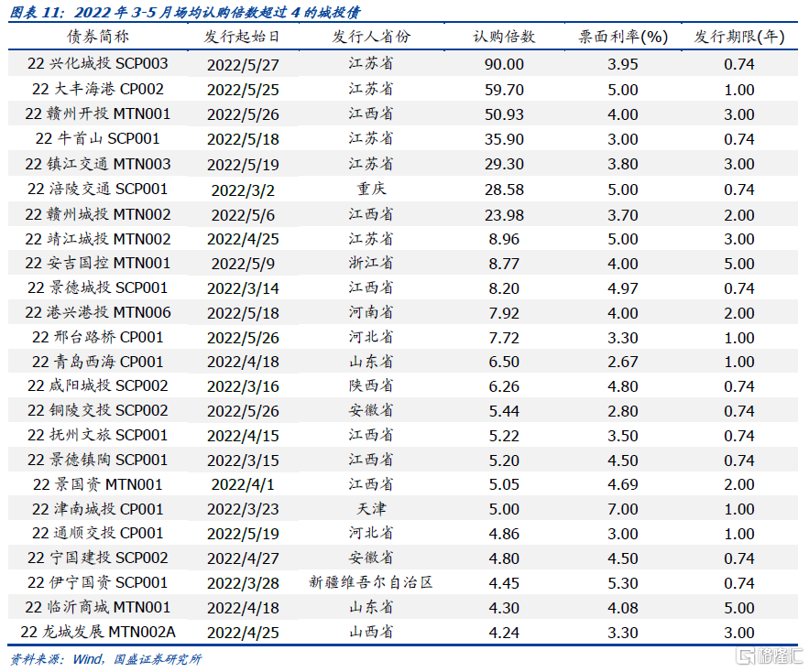Click the 重庆 province cell
The height and width of the screenshot is (672, 809).
tap(371, 189)
